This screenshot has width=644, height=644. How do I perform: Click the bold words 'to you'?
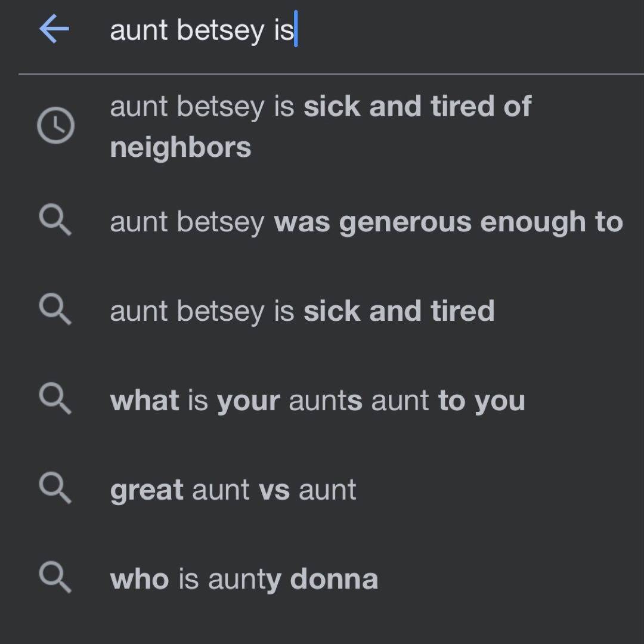[x=481, y=401]
